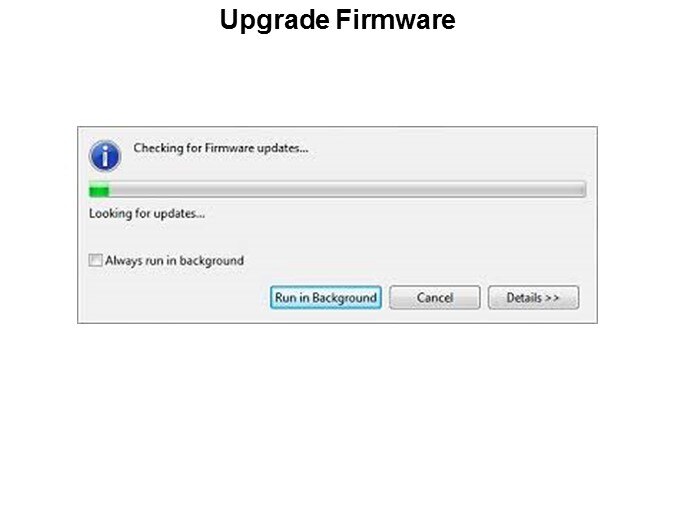The width and height of the screenshot is (675, 506).
Task: Click the Upgrade Firmware heading
Action: point(338,20)
